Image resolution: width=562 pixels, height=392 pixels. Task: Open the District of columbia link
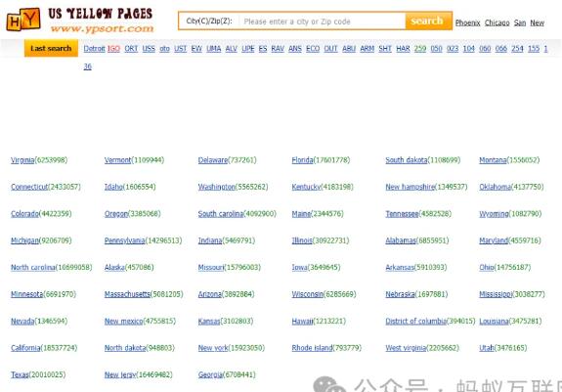[x=416, y=321]
